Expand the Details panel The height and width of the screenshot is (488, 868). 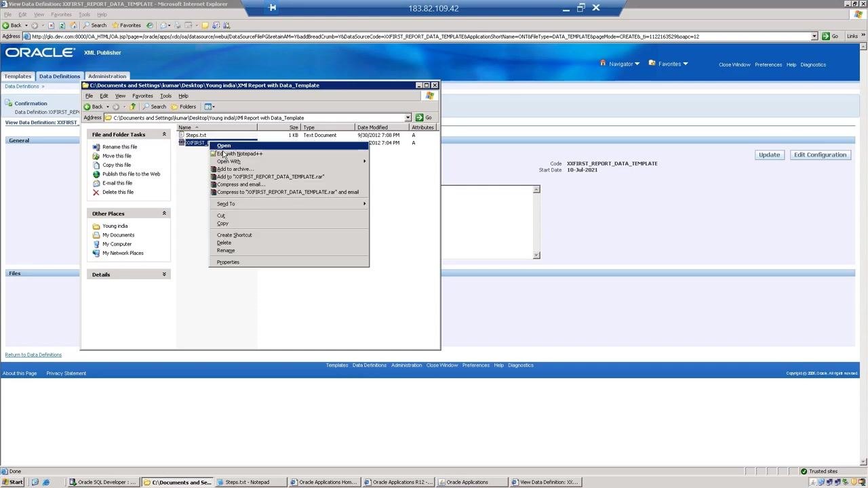tap(164, 274)
